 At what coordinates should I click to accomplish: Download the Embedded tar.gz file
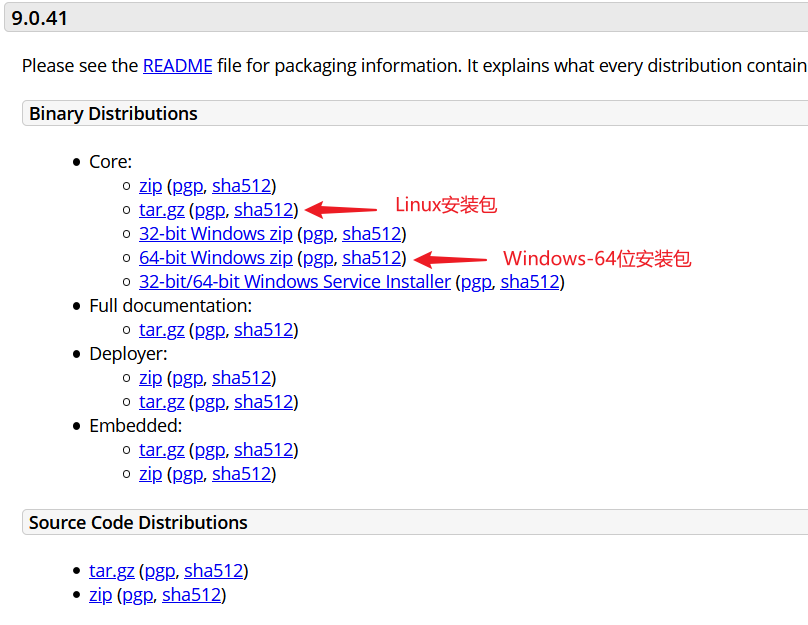tap(161, 450)
